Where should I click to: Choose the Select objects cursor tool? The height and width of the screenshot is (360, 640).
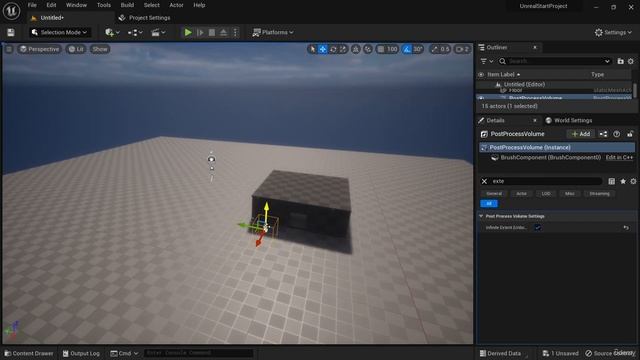[x=313, y=49]
